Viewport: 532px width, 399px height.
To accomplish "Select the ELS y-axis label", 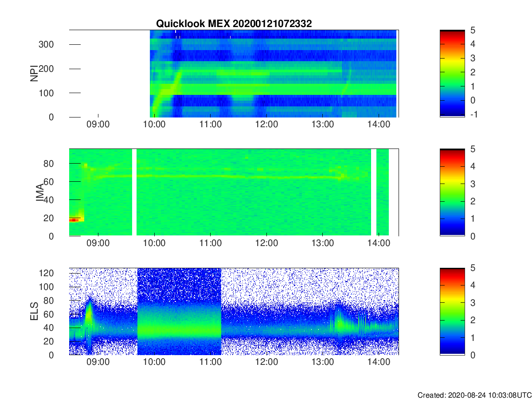I will pos(34,311).
